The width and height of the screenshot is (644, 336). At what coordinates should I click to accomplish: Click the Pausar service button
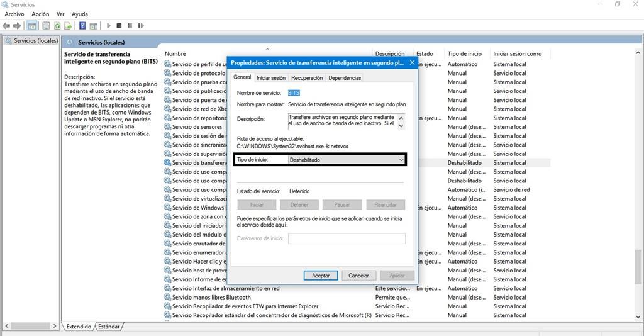[x=342, y=204]
